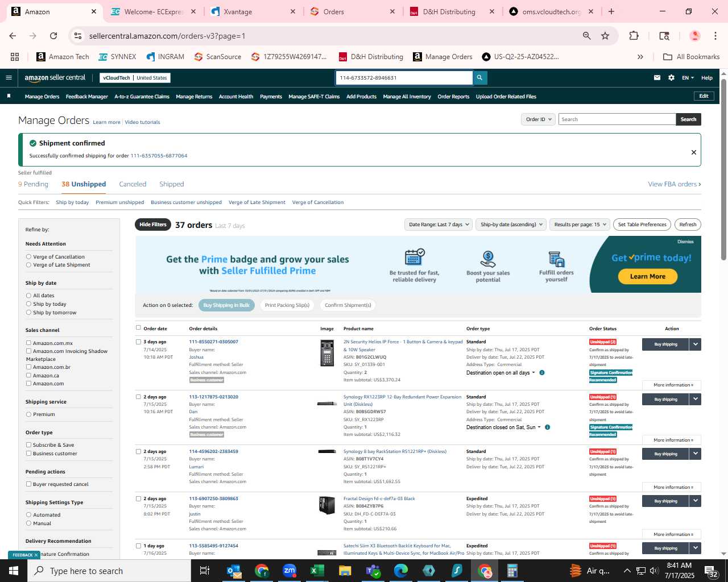Click the page vertical scrollbar

coord(723,169)
